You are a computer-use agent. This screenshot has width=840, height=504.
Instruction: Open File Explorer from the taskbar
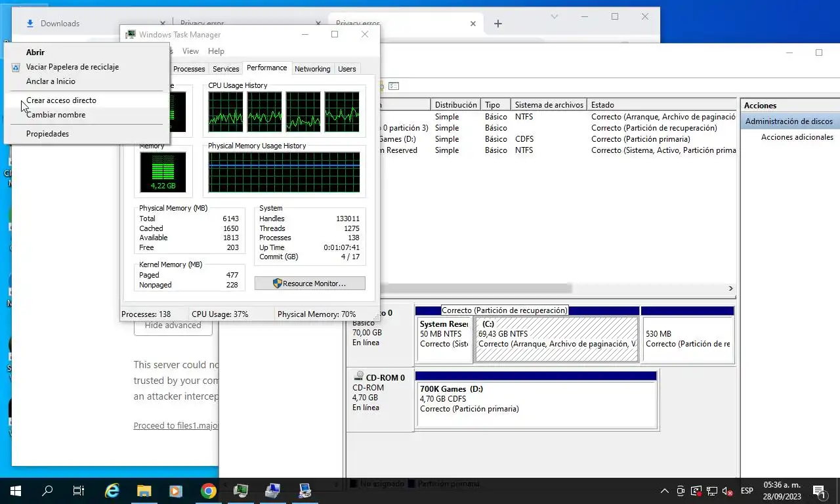[144, 490]
